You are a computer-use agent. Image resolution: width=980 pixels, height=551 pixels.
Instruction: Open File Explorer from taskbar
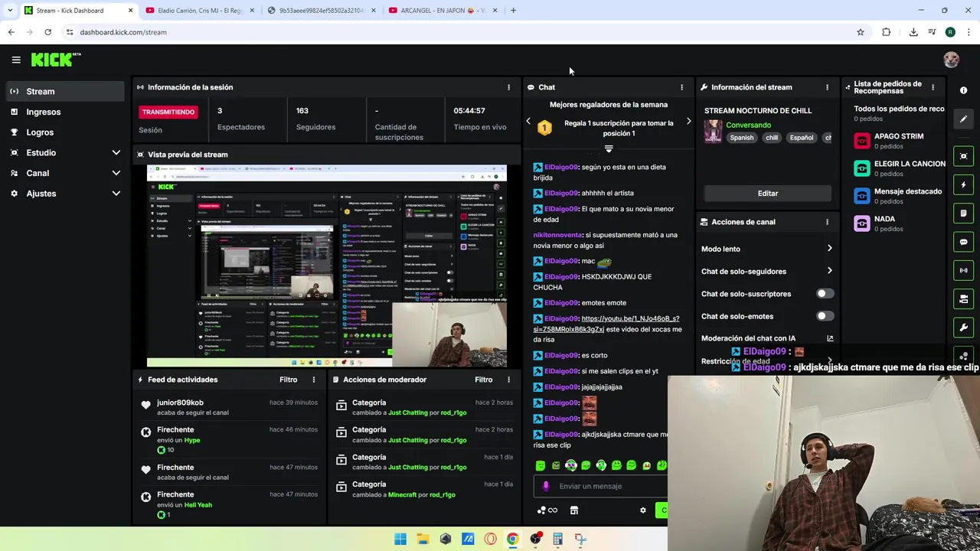(x=423, y=539)
